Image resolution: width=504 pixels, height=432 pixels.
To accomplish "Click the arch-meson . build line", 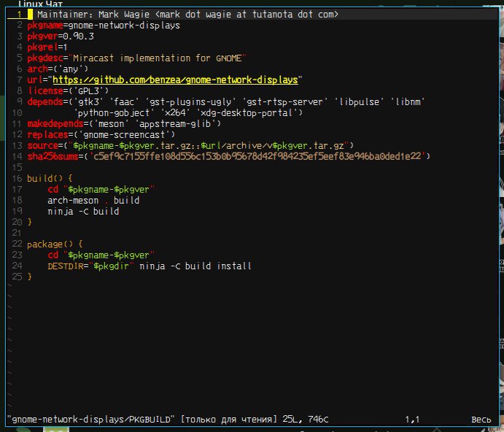I will [x=93, y=201].
